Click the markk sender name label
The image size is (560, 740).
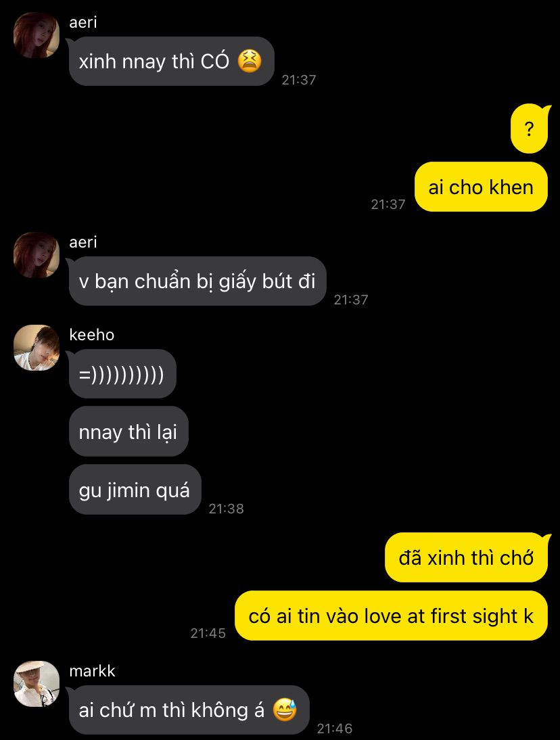point(92,670)
